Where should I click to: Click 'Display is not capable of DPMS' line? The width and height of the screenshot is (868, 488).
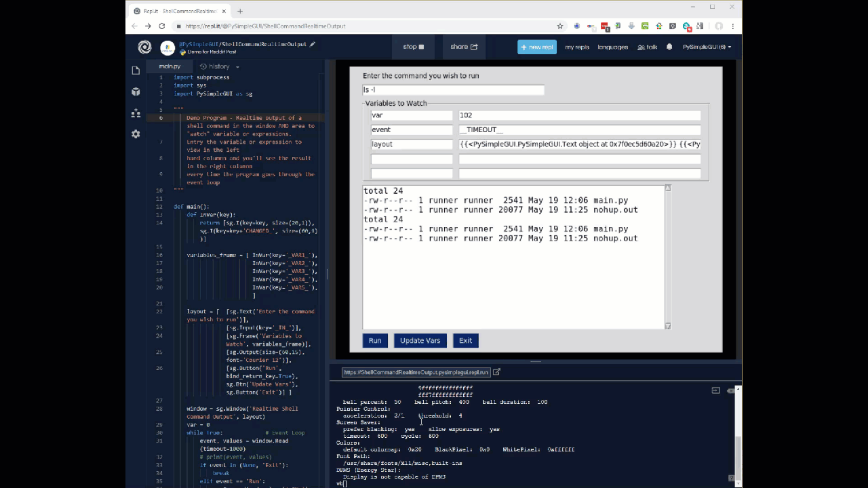pos(394,476)
